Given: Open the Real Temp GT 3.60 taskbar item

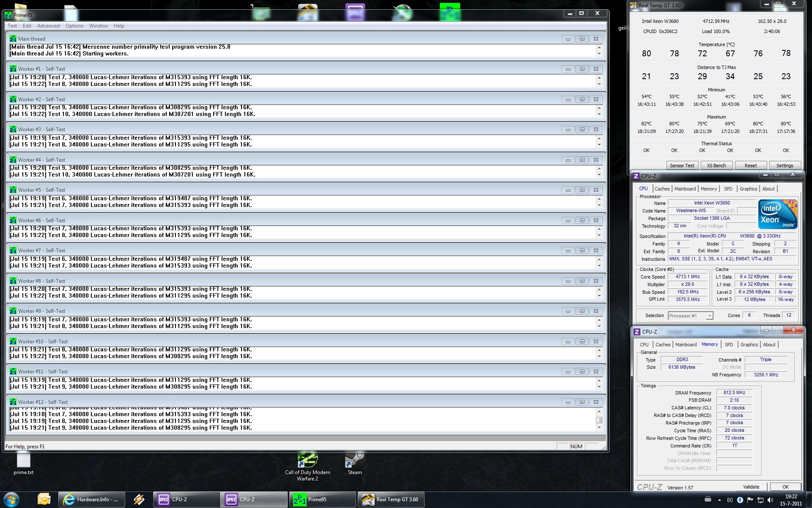Looking at the screenshot, I should pos(391,500).
